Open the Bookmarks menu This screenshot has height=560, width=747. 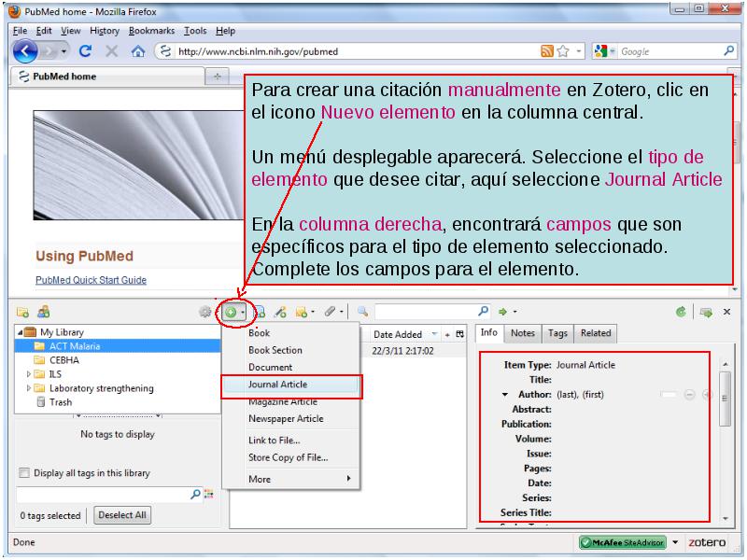point(151,31)
